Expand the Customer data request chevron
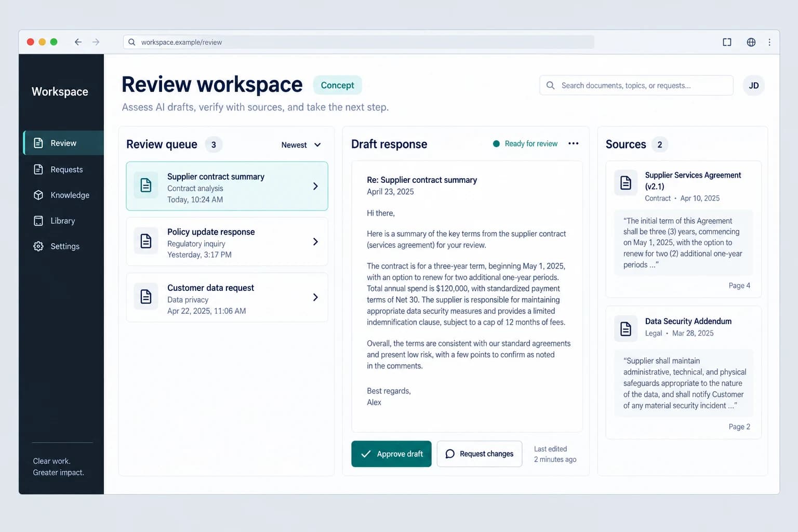The width and height of the screenshot is (798, 532). click(315, 297)
